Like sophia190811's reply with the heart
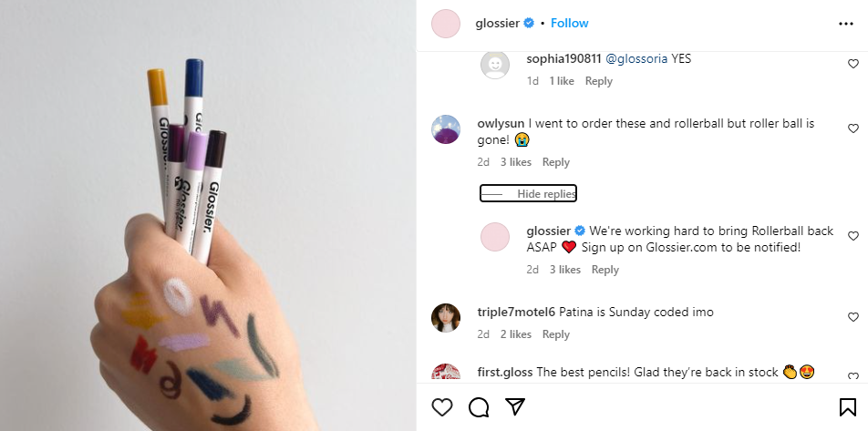Viewport: 868px width, 431px height. coord(853,64)
